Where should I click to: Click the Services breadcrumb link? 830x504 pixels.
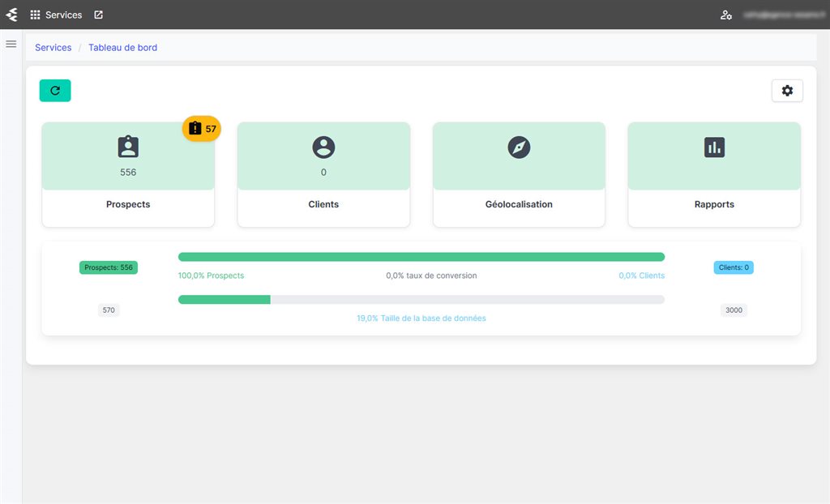click(x=53, y=48)
